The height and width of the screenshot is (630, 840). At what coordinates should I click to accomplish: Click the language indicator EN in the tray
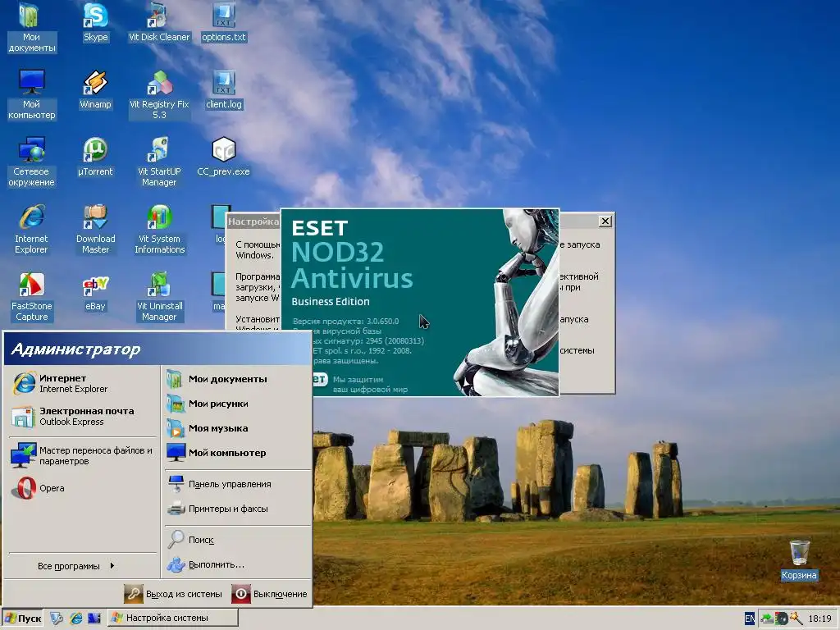750,619
